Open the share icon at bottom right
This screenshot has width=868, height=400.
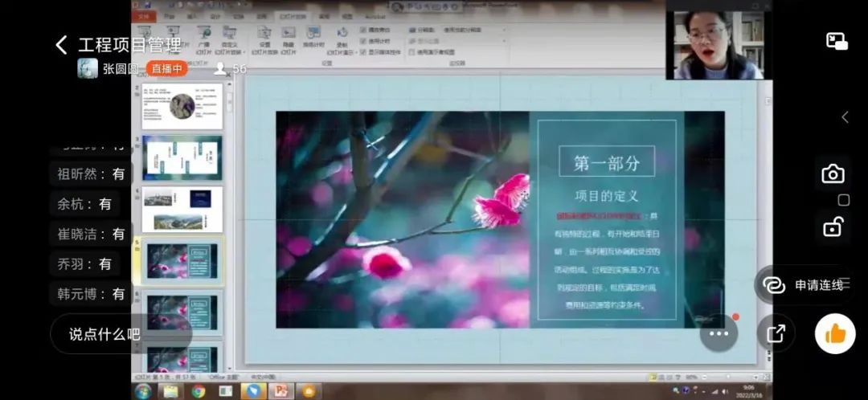776,333
